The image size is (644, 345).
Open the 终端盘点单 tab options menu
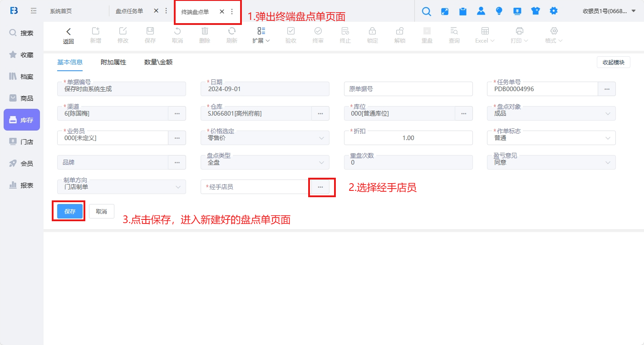point(232,12)
